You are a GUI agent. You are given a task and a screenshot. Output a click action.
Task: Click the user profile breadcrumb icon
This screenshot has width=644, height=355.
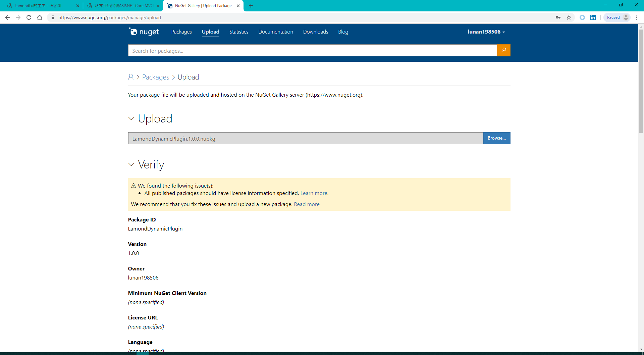point(131,77)
